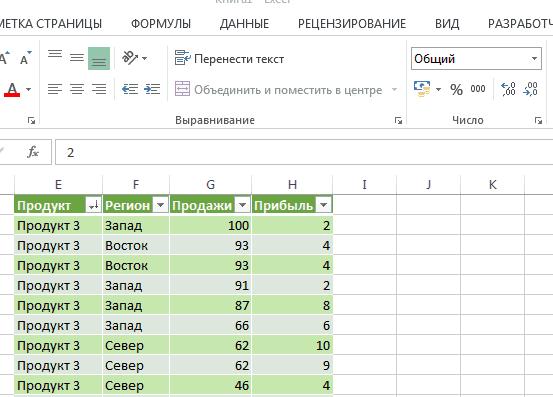The image size is (553, 397).
Task: Open the Продукт column sort filter button
Action: coord(93,204)
